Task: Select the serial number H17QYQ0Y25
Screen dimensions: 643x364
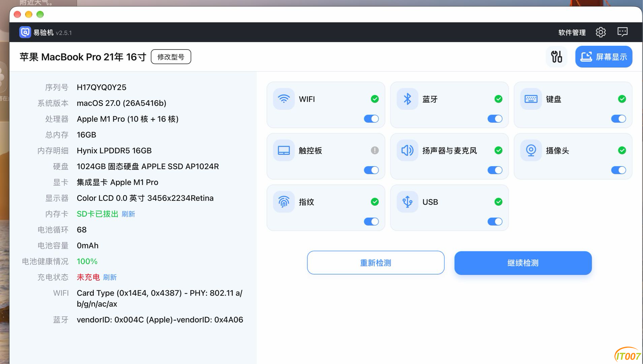Action: pyautogui.click(x=101, y=87)
